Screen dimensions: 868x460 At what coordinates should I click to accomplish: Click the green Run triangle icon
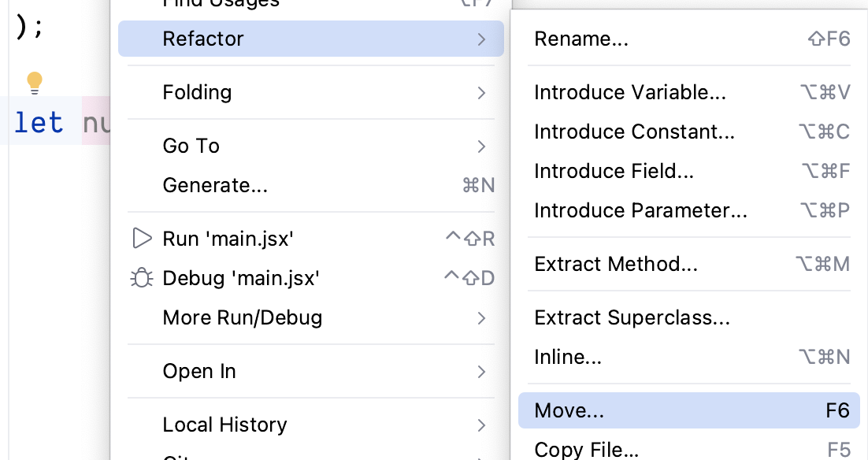click(x=142, y=239)
